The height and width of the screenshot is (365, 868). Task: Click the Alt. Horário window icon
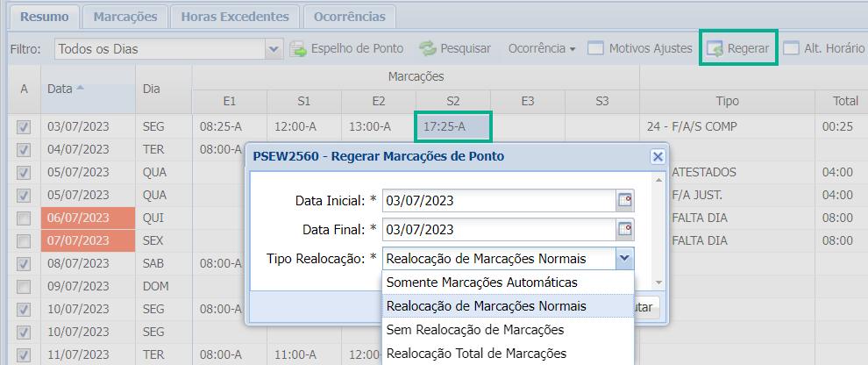coord(791,49)
